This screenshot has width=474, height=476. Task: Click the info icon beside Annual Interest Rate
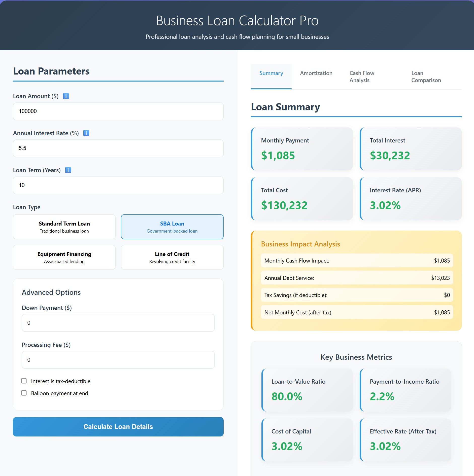pyautogui.click(x=86, y=133)
